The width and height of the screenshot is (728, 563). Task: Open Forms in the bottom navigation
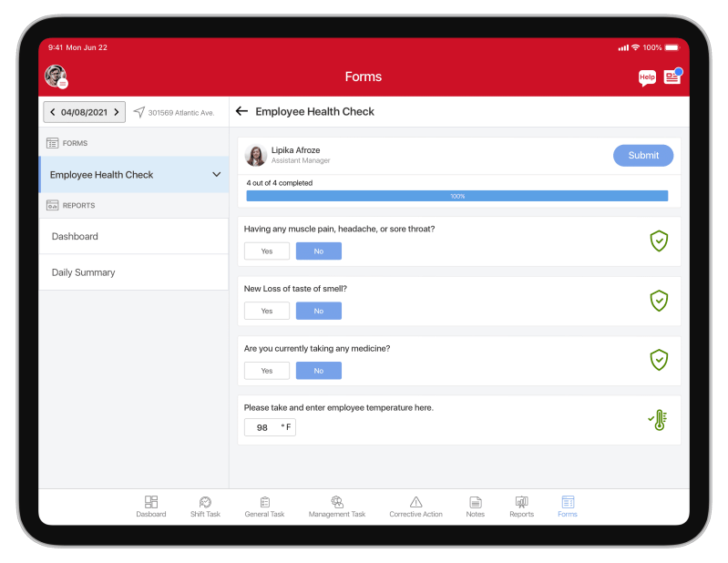568,506
